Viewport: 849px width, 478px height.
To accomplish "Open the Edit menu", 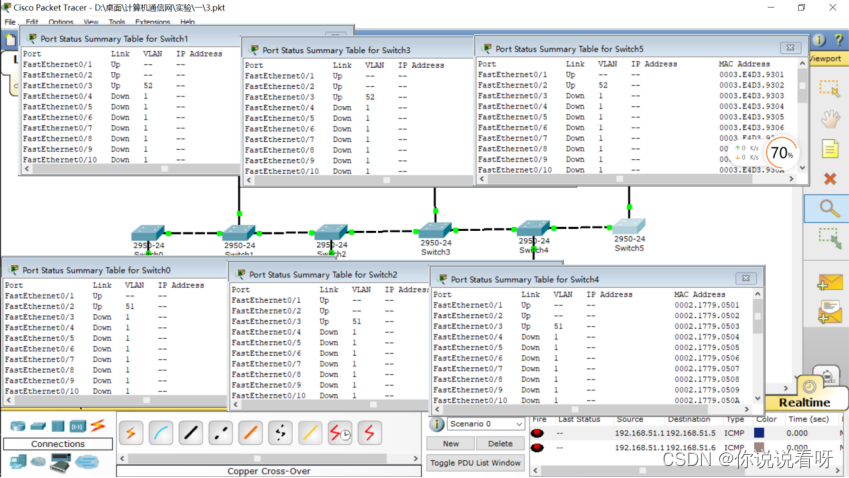I will [x=32, y=22].
